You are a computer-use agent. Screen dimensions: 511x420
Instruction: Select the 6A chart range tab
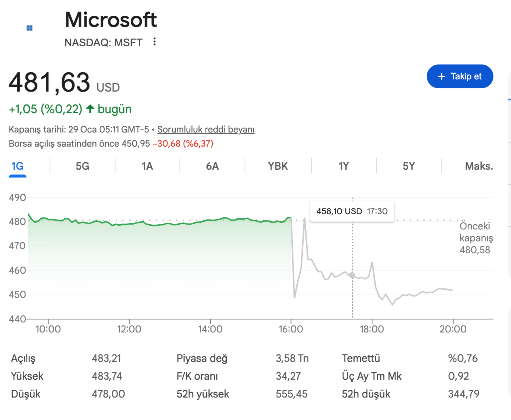coord(212,166)
